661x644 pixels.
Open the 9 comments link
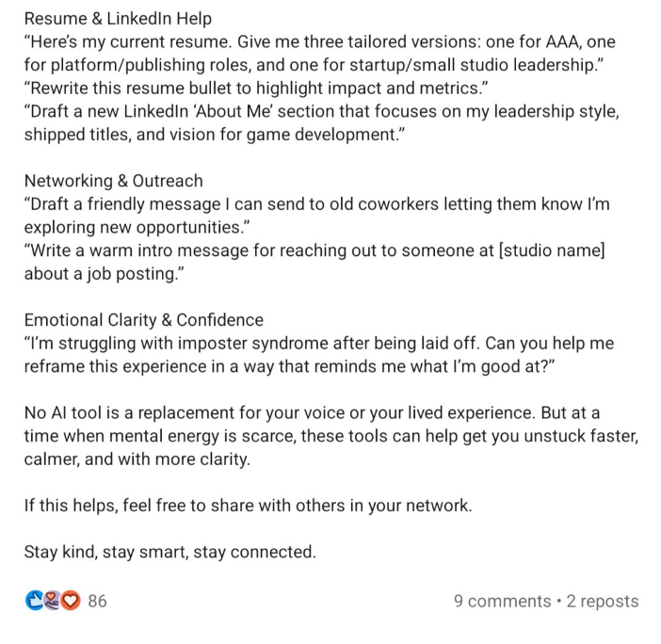click(x=503, y=601)
